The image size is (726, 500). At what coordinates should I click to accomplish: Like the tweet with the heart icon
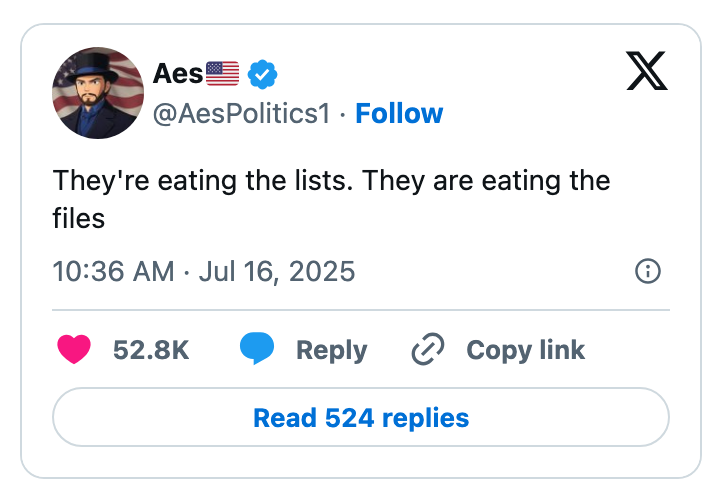click(74, 349)
